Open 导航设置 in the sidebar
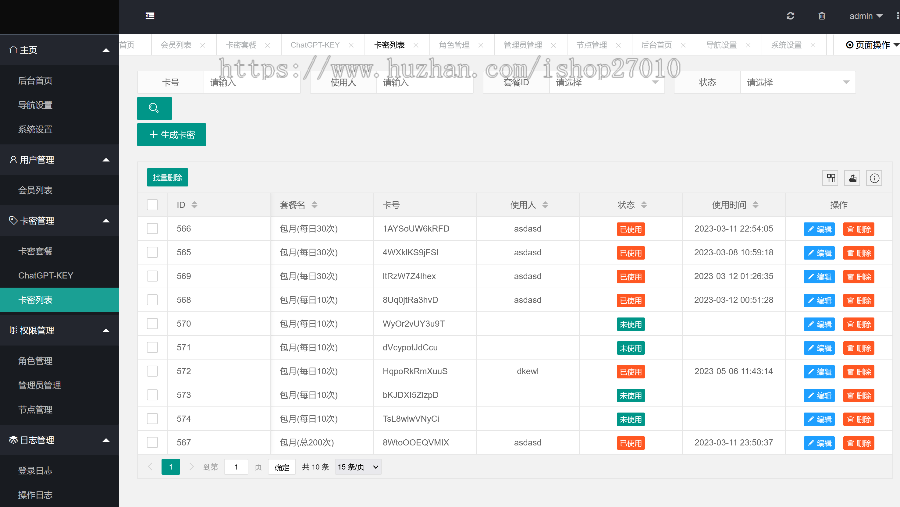Image resolution: width=900 pixels, height=507 pixels. click(x=59, y=105)
